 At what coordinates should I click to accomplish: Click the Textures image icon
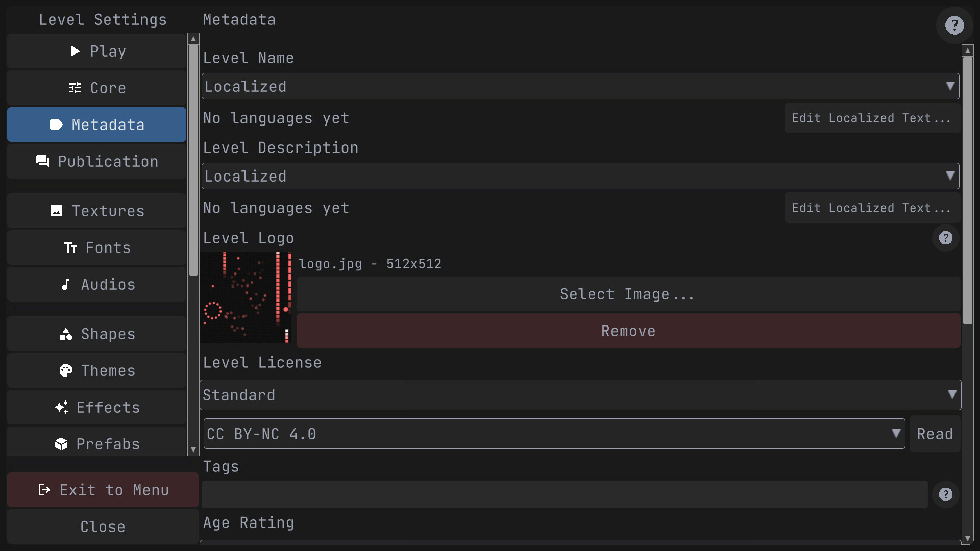[57, 211]
